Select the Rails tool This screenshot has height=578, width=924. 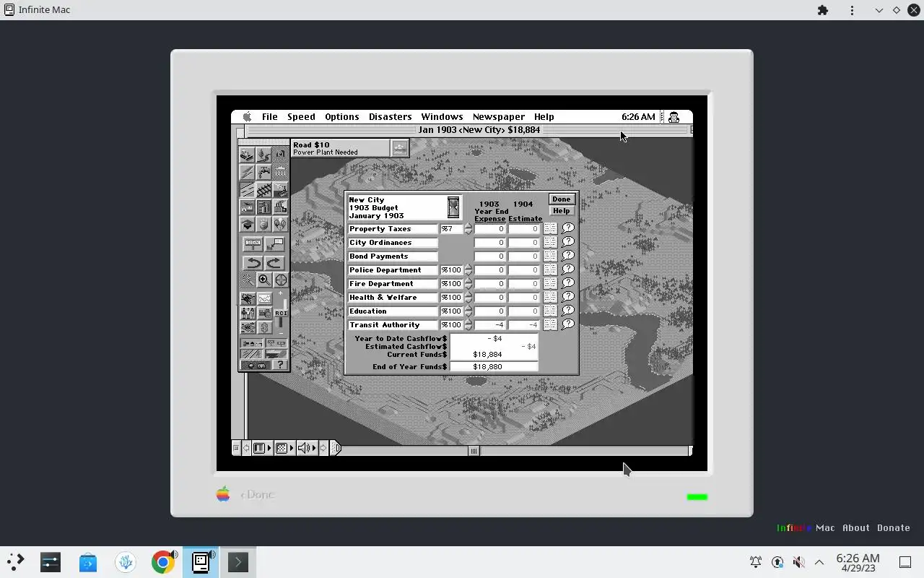(x=263, y=189)
